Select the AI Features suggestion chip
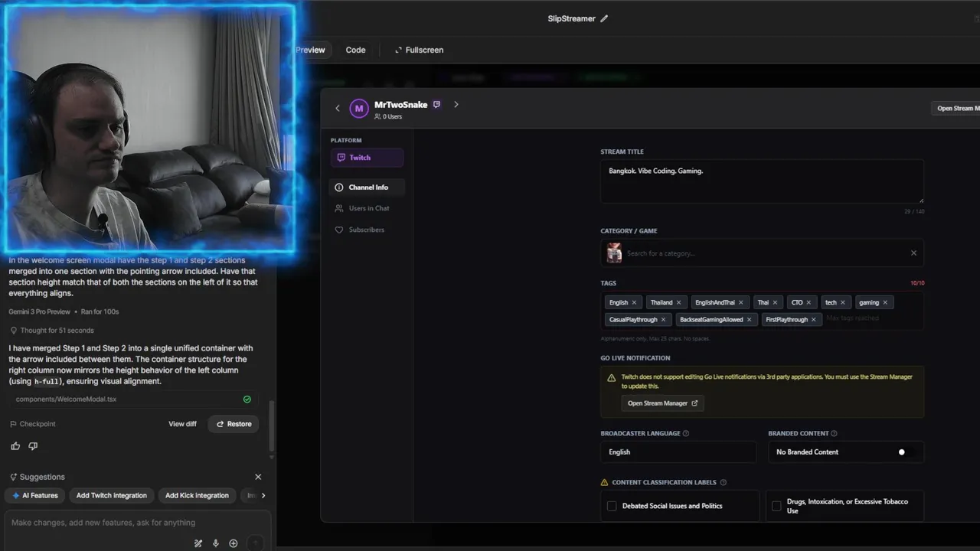This screenshot has width=980, height=551. coord(35,496)
